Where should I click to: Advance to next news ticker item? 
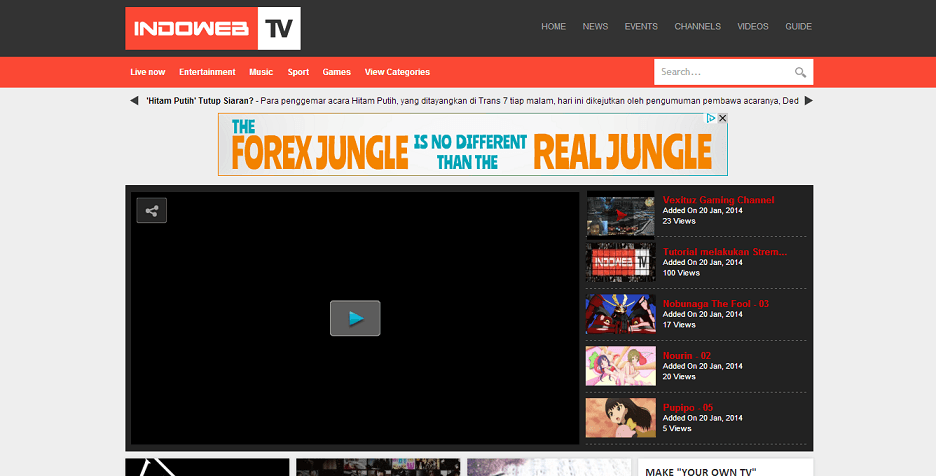coord(809,100)
